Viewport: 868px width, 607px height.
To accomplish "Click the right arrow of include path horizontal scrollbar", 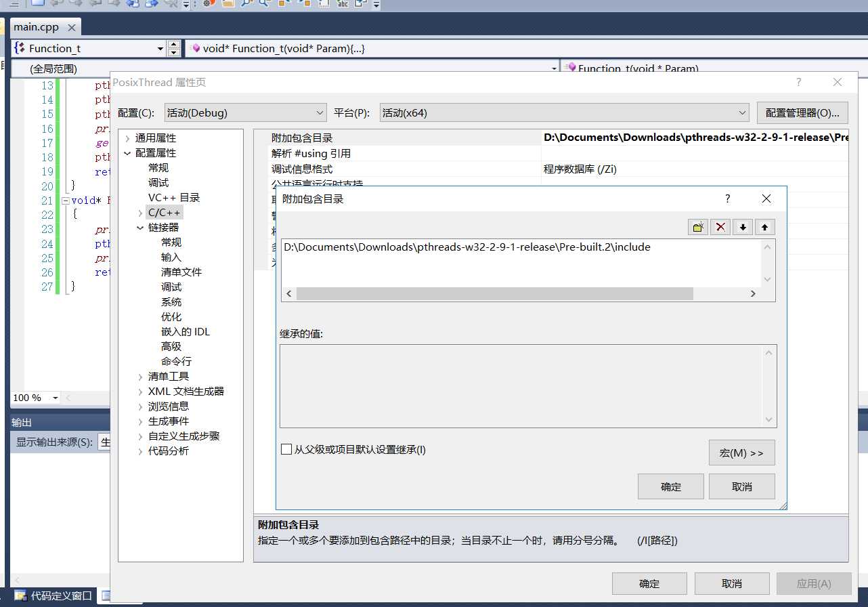I will pyautogui.click(x=752, y=293).
